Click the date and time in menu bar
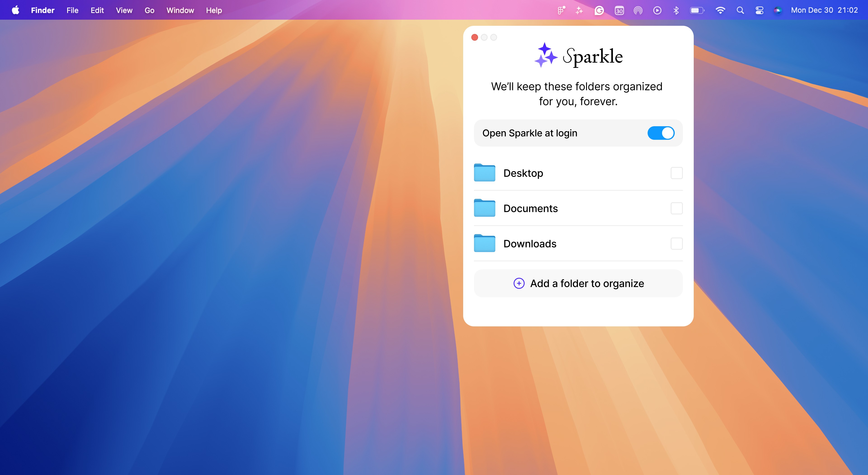868x475 pixels. pyautogui.click(x=824, y=10)
